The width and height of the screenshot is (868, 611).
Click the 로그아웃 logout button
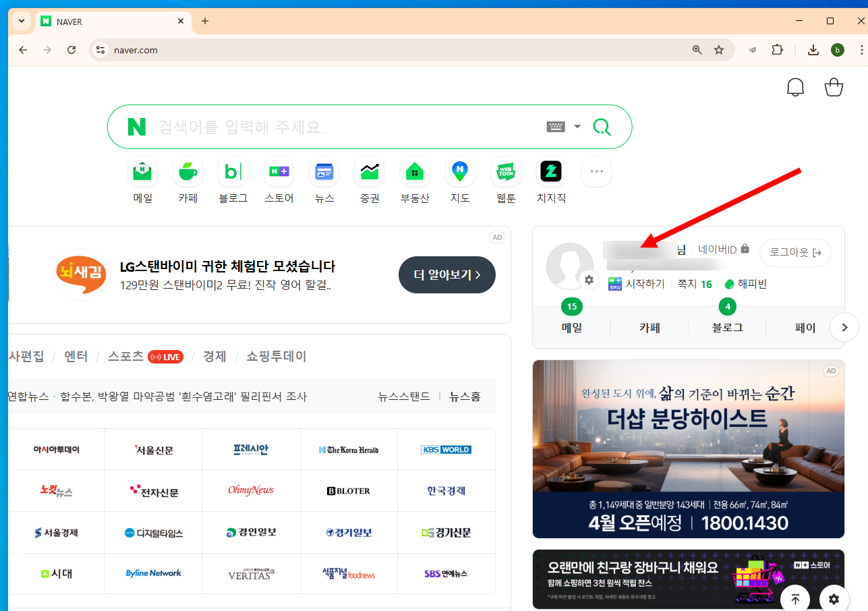(x=795, y=253)
